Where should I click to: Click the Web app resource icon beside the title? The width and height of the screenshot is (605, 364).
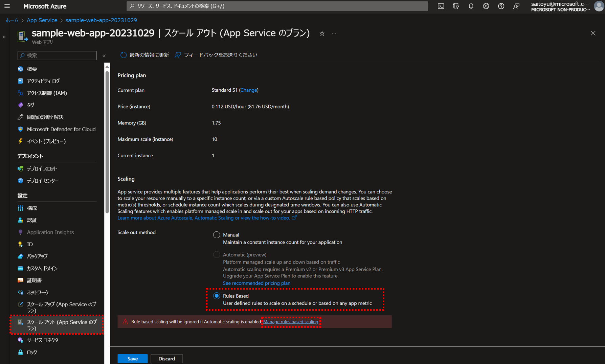click(x=22, y=36)
